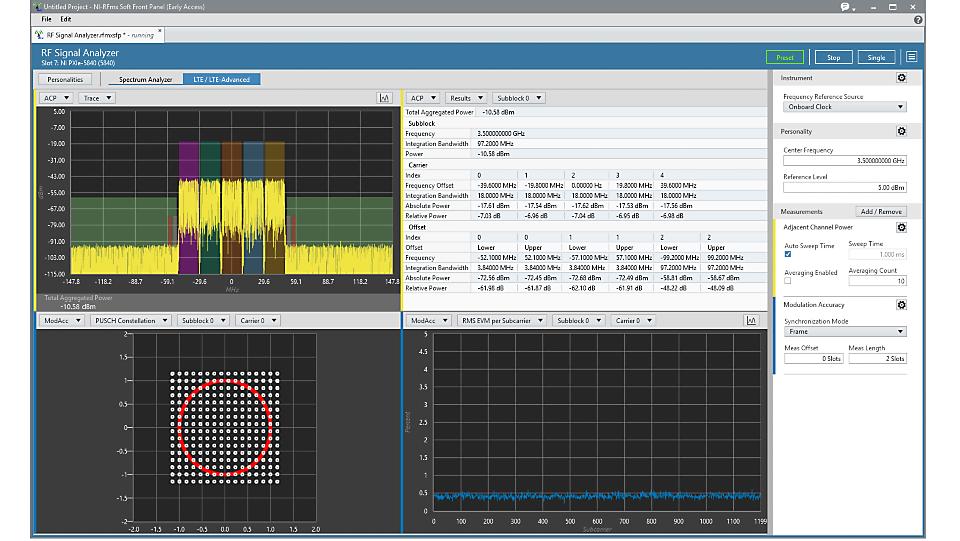Click carrier 4 absolute power -17.56 dBm

(x=677, y=206)
